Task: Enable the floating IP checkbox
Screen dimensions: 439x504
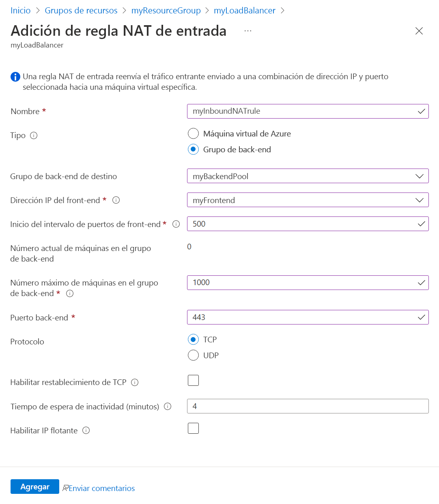Action: click(193, 428)
